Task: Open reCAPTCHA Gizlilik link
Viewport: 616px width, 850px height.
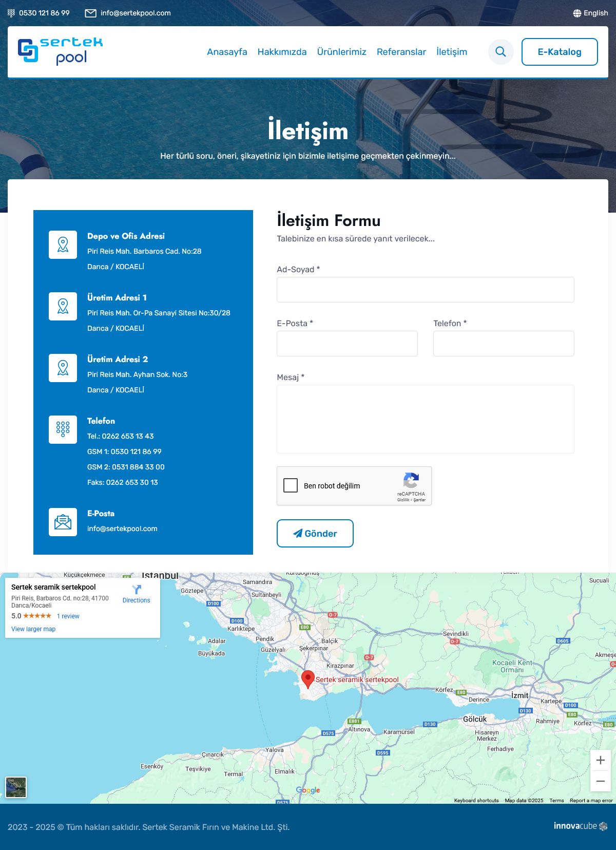Action: (x=403, y=500)
